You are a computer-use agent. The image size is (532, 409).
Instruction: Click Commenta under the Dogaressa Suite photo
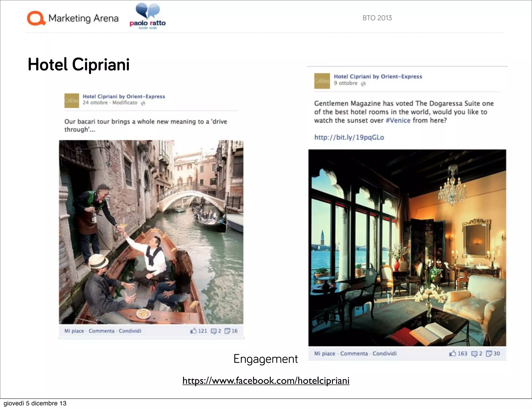(354, 353)
